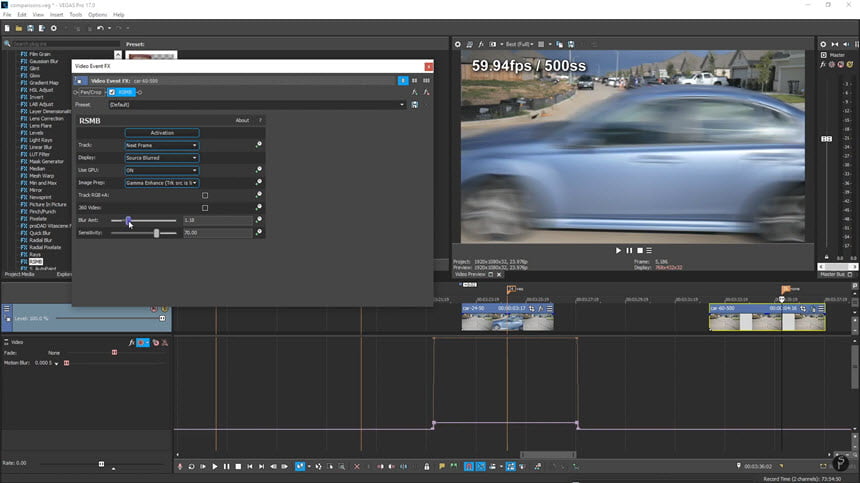
Task: Open the Track dropdown showing Next Frame
Action: [162, 145]
